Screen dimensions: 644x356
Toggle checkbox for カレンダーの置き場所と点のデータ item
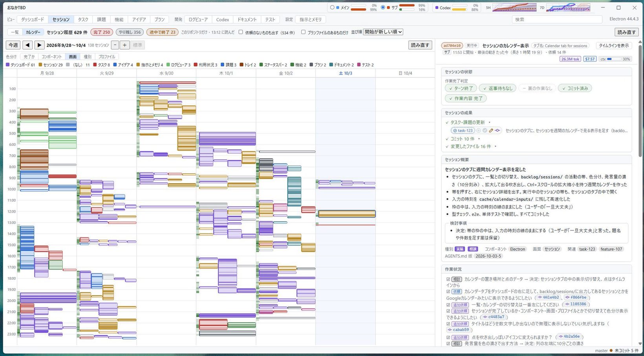pos(448,279)
